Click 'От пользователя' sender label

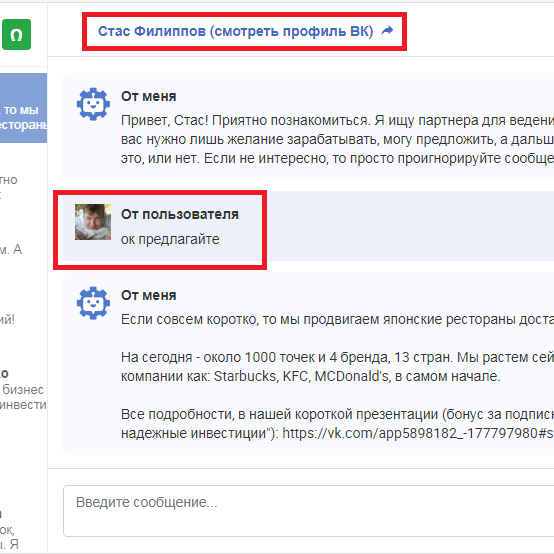[x=180, y=214]
